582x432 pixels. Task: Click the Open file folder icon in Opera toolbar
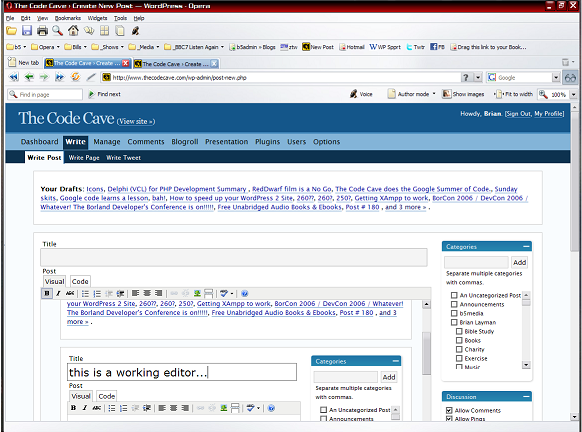tap(12, 30)
